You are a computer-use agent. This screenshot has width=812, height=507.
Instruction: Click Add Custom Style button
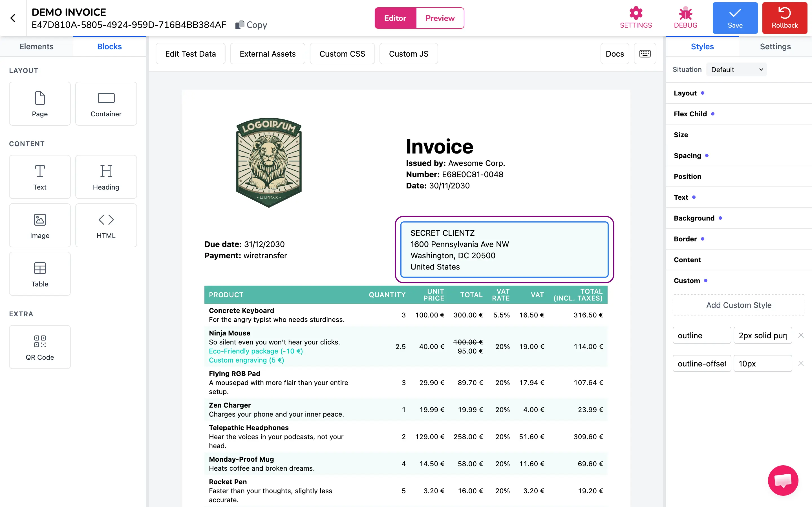click(x=738, y=305)
